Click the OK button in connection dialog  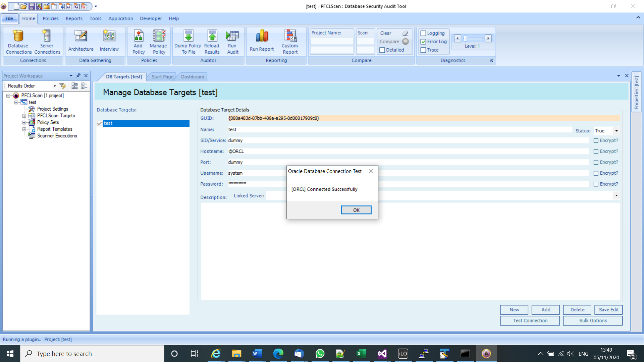(x=356, y=210)
